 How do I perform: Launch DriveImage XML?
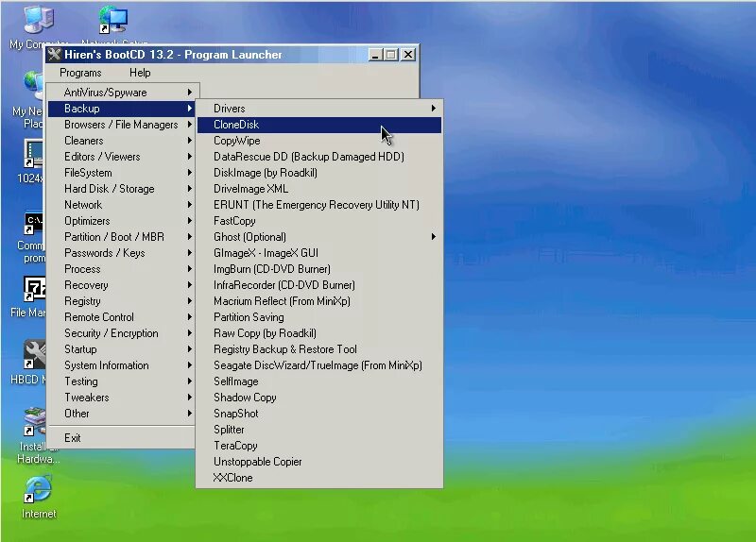[x=319, y=188]
